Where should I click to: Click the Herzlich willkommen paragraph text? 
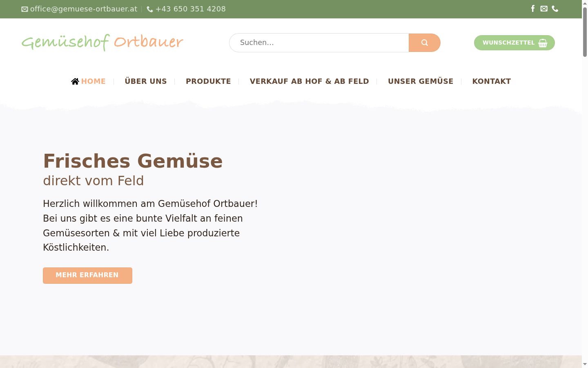click(150, 226)
